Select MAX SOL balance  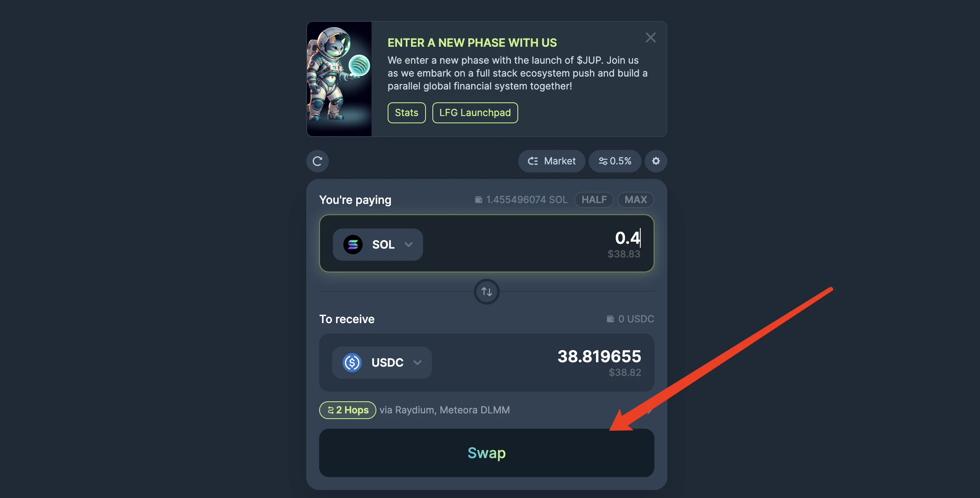[635, 200]
